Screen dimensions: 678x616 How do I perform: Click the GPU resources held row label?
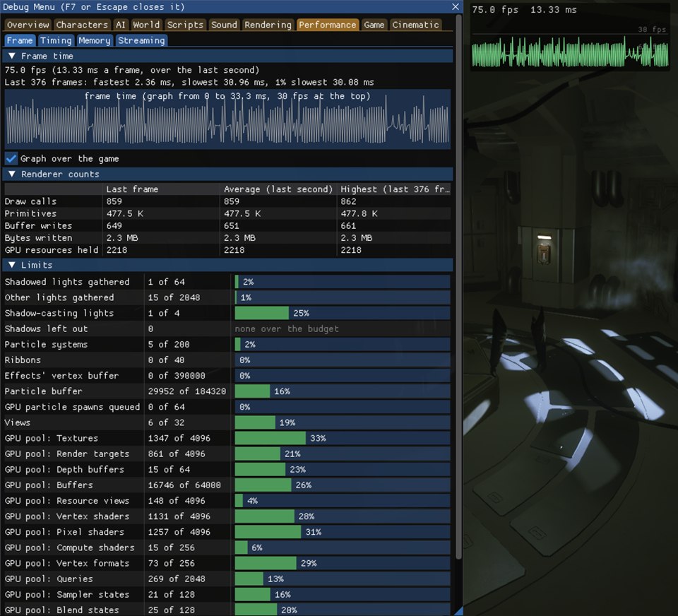[52, 249]
